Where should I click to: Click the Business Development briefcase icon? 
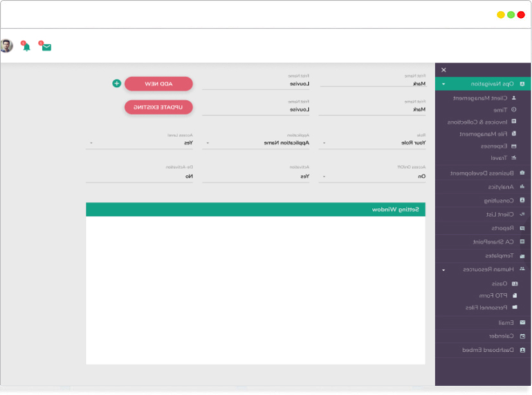[522, 173]
